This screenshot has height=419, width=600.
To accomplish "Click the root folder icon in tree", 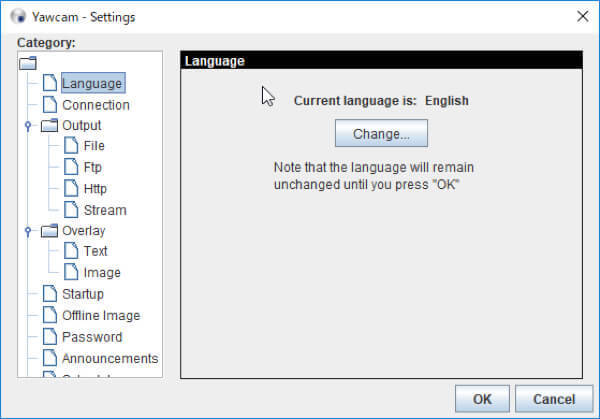I will pyautogui.click(x=28, y=63).
